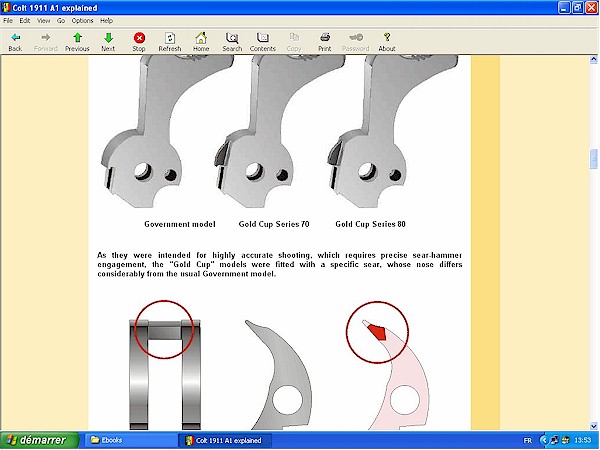Click the network tray icon
This screenshot has width=600, height=450.
pyautogui.click(x=554, y=441)
